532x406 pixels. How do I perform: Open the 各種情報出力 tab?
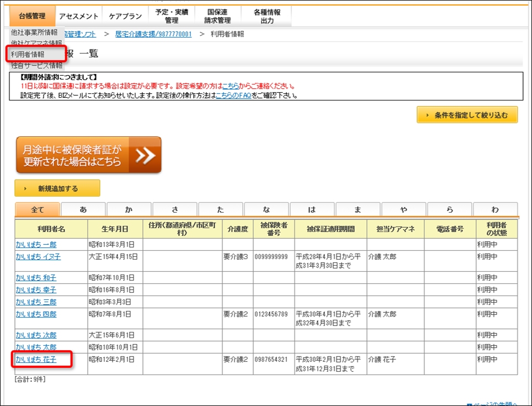pyautogui.click(x=267, y=16)
